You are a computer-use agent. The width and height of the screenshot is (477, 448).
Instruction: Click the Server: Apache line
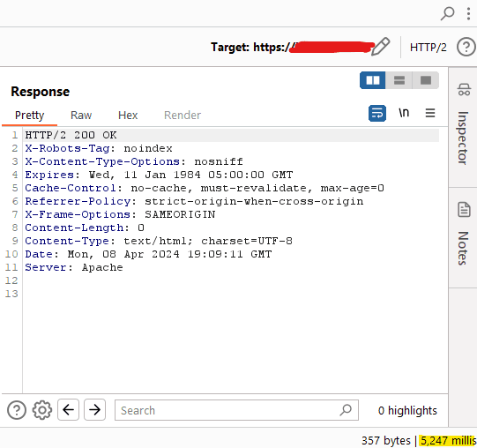(x=74, y=267)
